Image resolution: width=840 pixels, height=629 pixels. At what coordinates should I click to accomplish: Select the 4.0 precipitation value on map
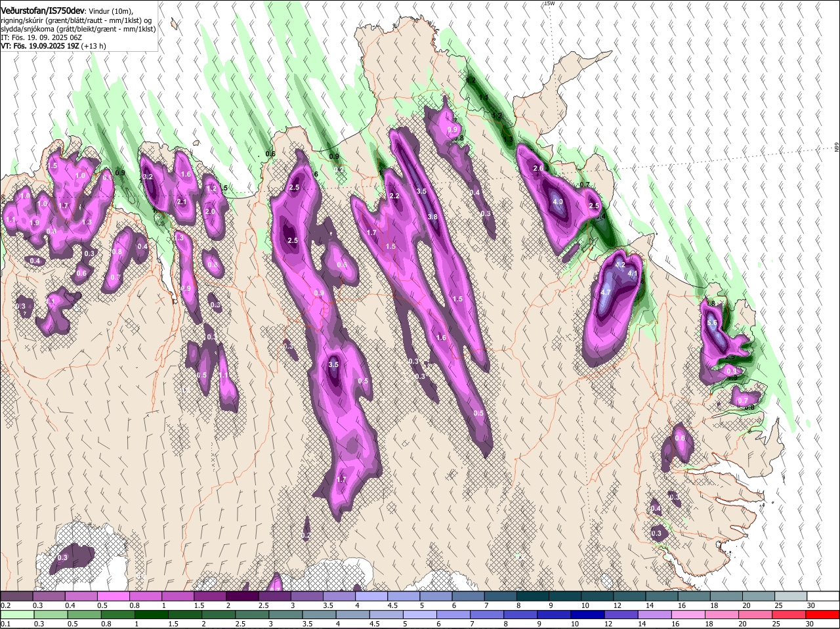(x=558, y=202)
